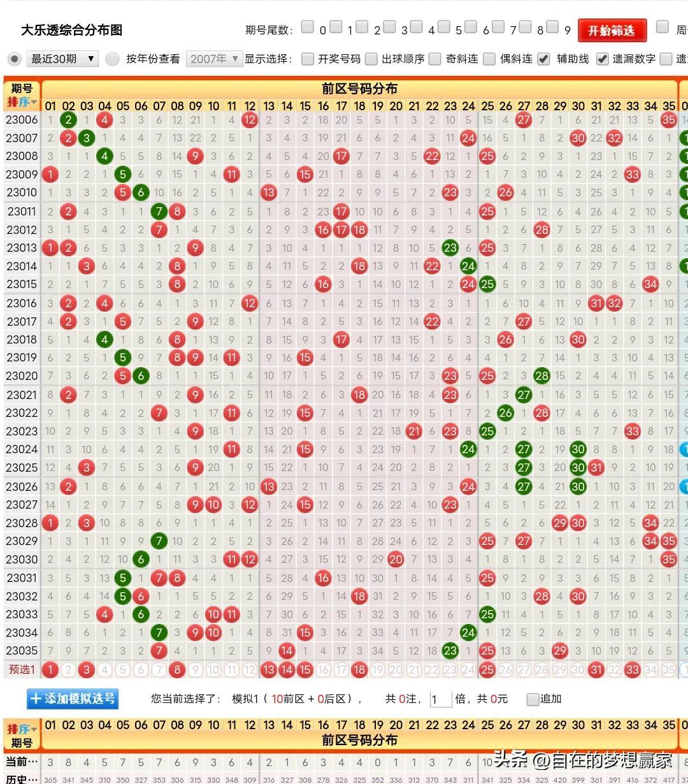Check the period tail digit 0 checkbox
This screenshot has height=784, width=688.
pos(308,27)
